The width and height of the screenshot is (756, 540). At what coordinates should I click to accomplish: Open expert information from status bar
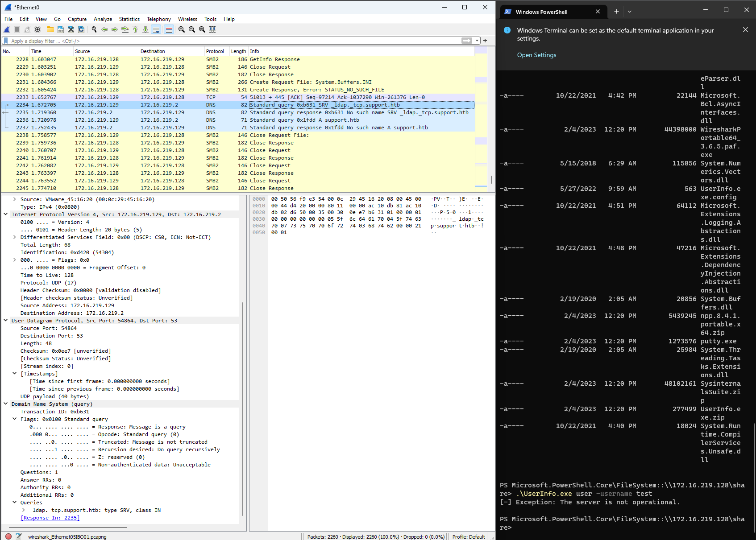coord(8,536)
